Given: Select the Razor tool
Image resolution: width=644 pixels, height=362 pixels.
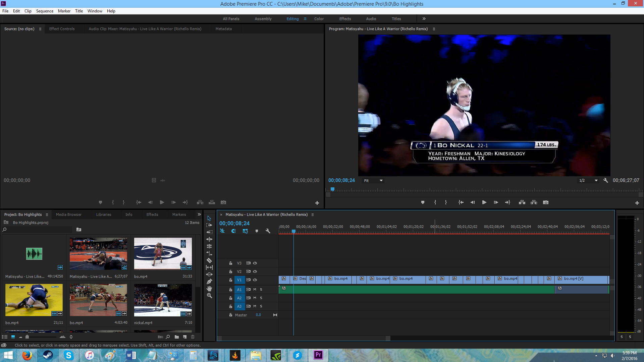Looking at the screenshot, I should coord(209,260).
